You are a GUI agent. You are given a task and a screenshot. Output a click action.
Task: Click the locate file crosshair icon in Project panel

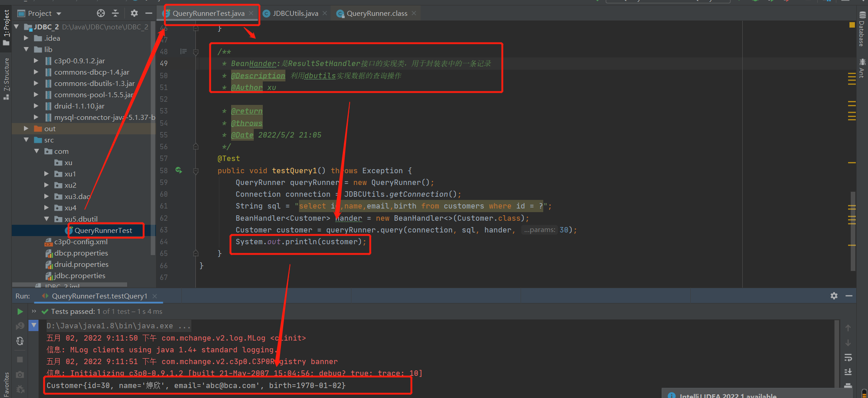point(101,13)
